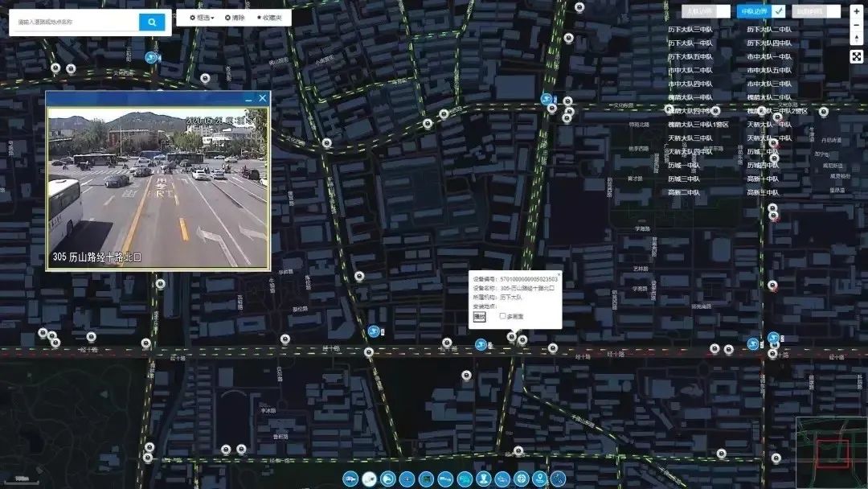The width and height of the screenshot is (868, 489).
Task: Minimize the camera video window
Action: (248, 99)
